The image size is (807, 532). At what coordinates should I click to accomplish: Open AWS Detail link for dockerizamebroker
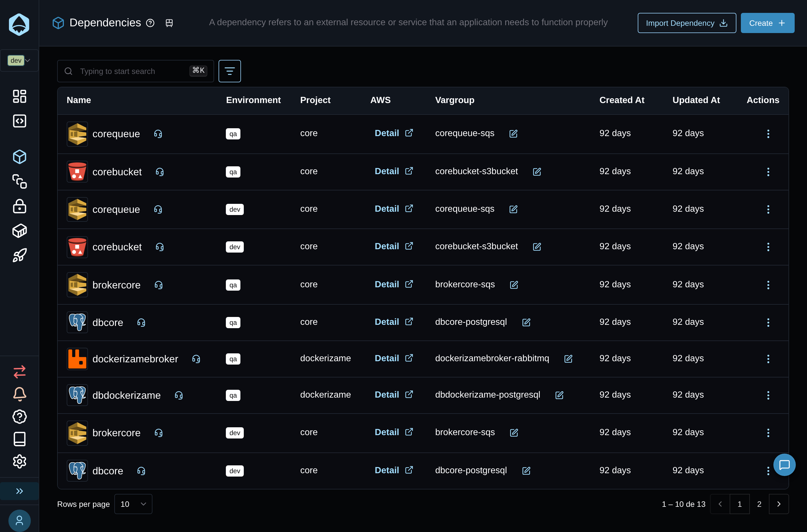394,358
